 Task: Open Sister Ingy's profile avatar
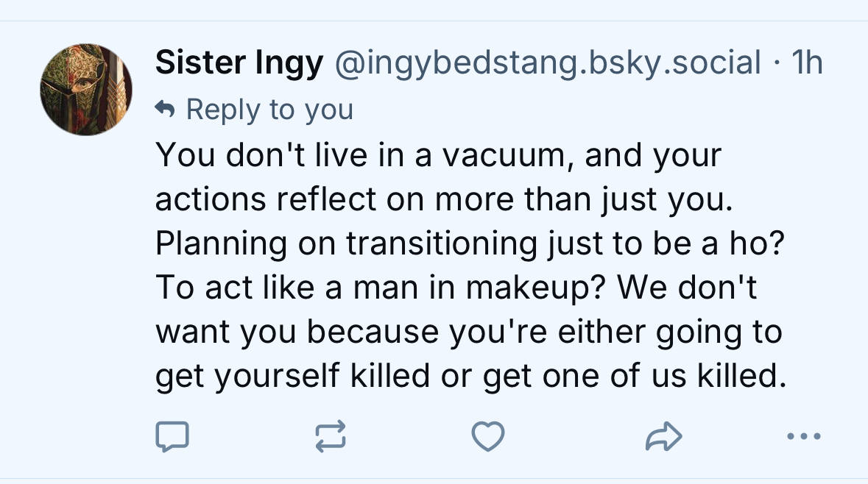click(86, 89)
